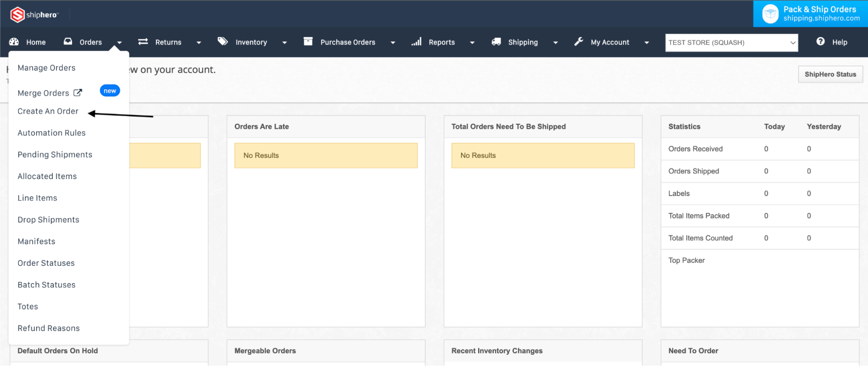This screenshot has height=366, width=868.
Task: Click the Today column header
Action: tap(775, 127)
